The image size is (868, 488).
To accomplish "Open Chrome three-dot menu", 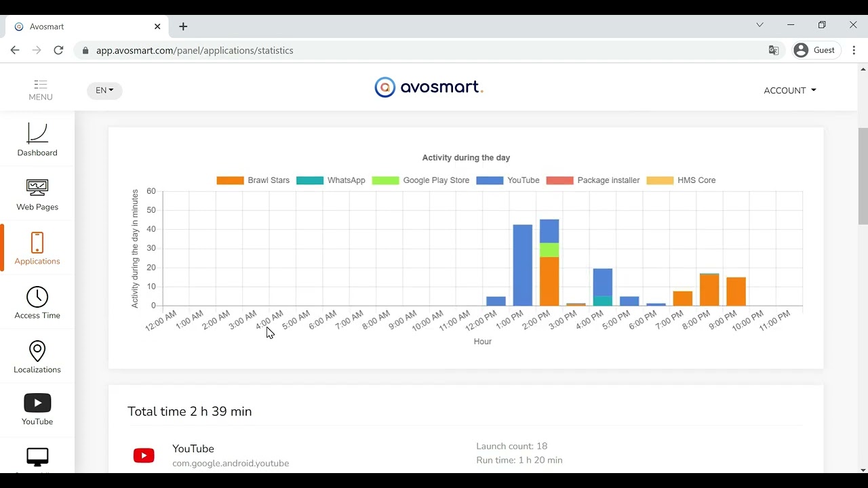I will [854, 50].
